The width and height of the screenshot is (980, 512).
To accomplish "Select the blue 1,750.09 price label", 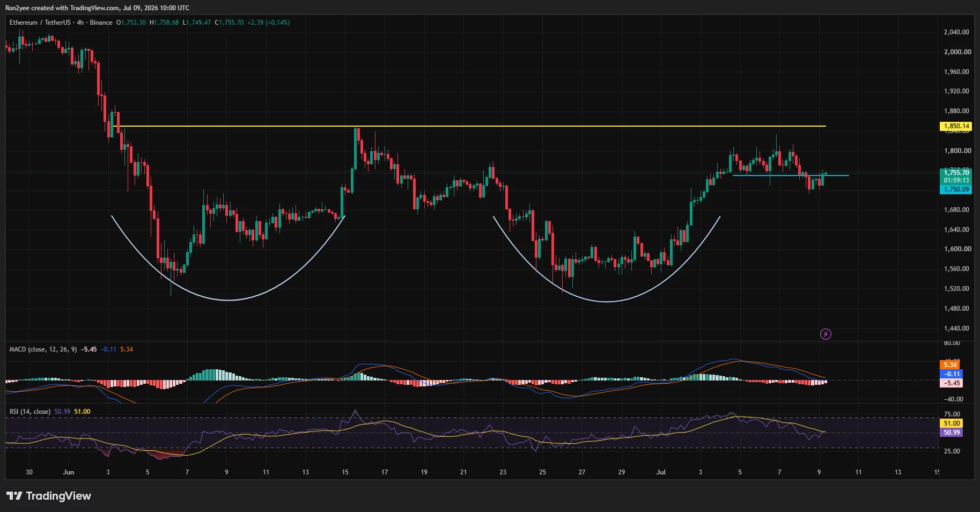I will click(x=956, y=189).
